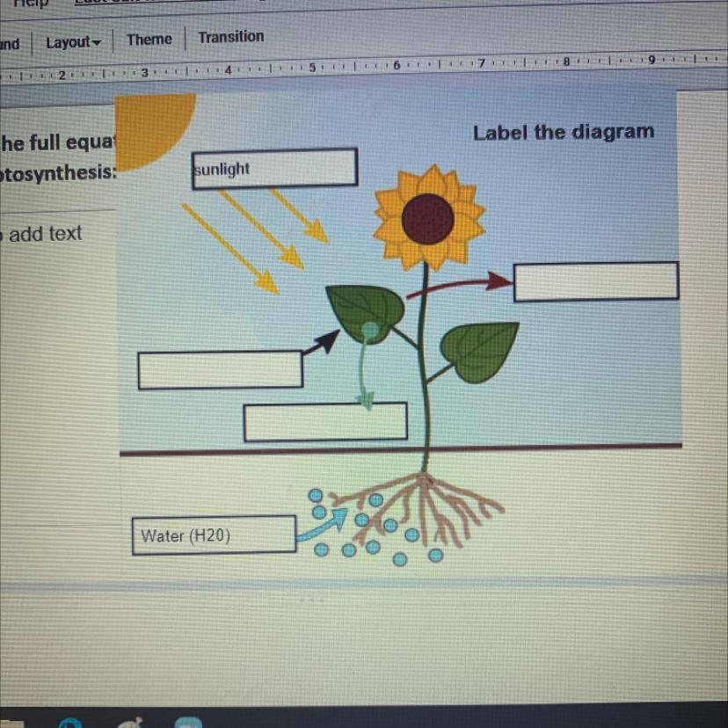Screen dimensions: 728x728
Task: Click the empty box below the leaves
Action: point(325,422)
